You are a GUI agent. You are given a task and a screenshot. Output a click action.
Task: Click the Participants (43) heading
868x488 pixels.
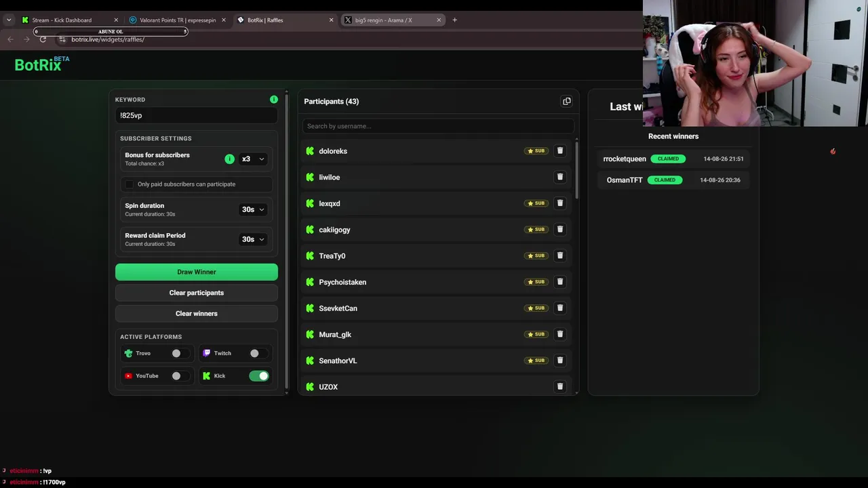tap(332, 102)
